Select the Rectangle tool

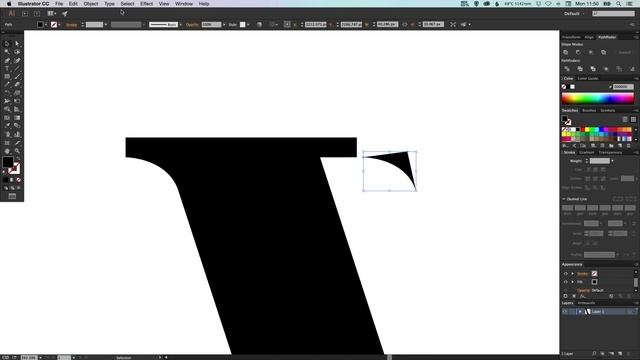(x=7, y=77)
